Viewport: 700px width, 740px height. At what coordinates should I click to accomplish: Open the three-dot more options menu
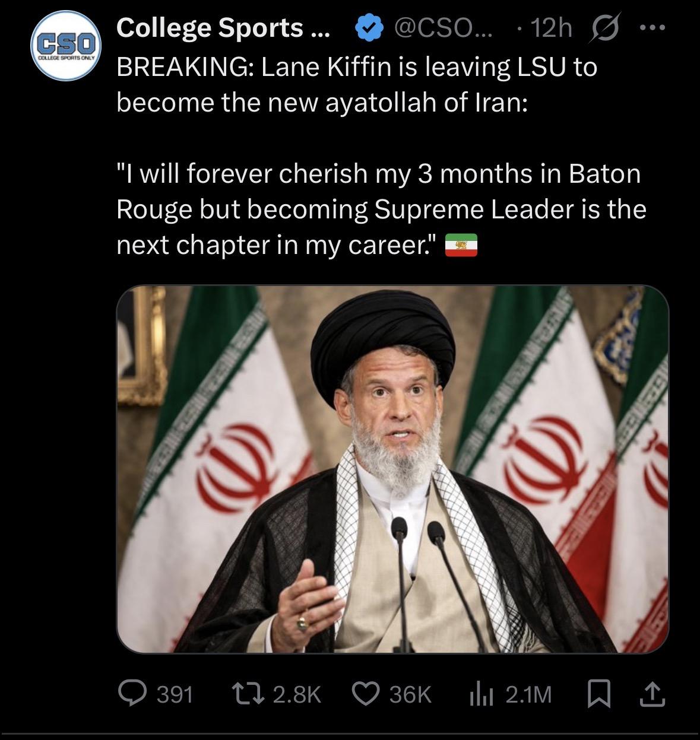pos(653,28)
